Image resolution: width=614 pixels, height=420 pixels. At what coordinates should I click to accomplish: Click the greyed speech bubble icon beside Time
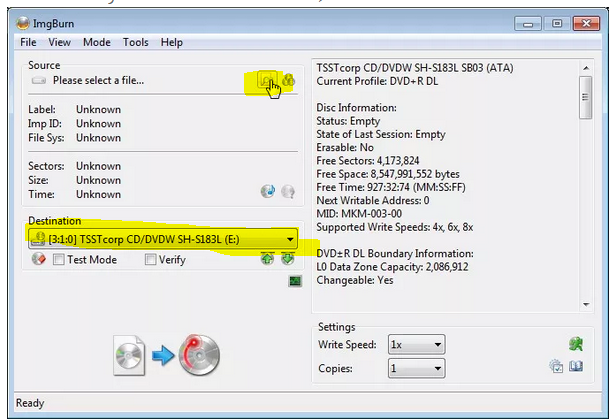(x=288, y=191)
